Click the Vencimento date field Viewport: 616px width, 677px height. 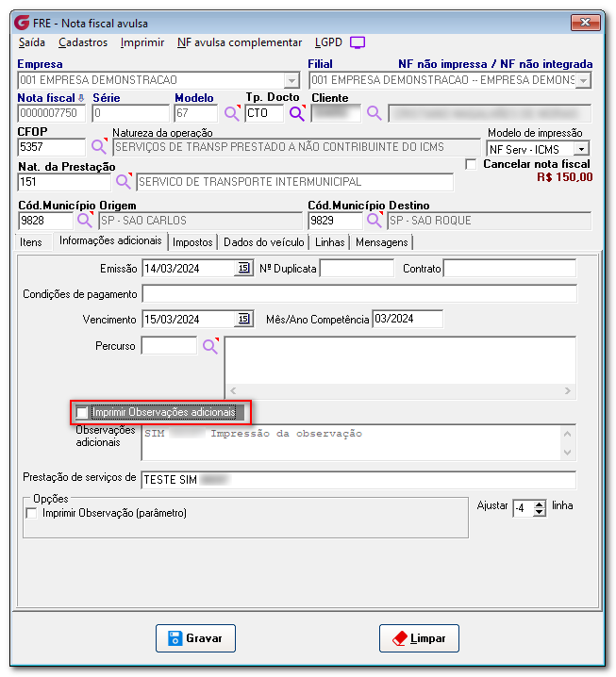(189, 320)
